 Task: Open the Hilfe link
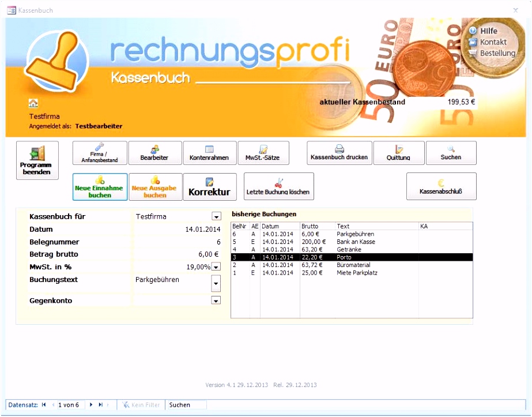point(489,31)
